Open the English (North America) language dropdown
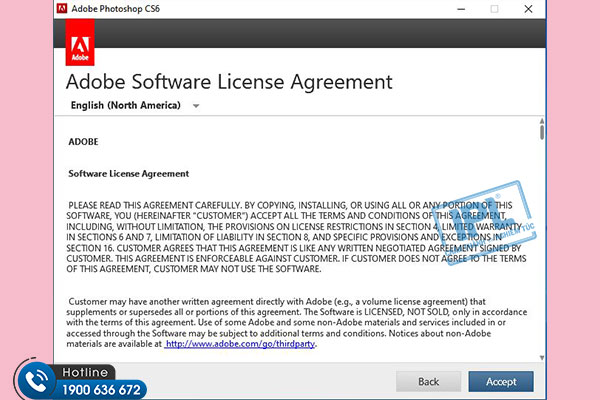Screen dimensions: 600x400 pos(135,105)
